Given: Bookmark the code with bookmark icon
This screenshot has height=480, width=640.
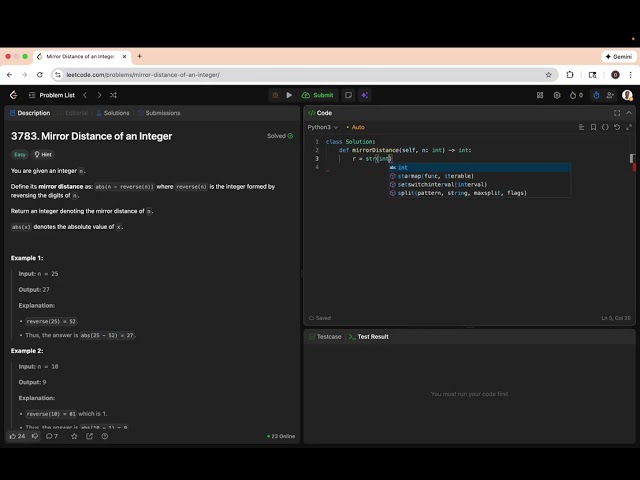Looking at the screenshot, I should 593,127.
